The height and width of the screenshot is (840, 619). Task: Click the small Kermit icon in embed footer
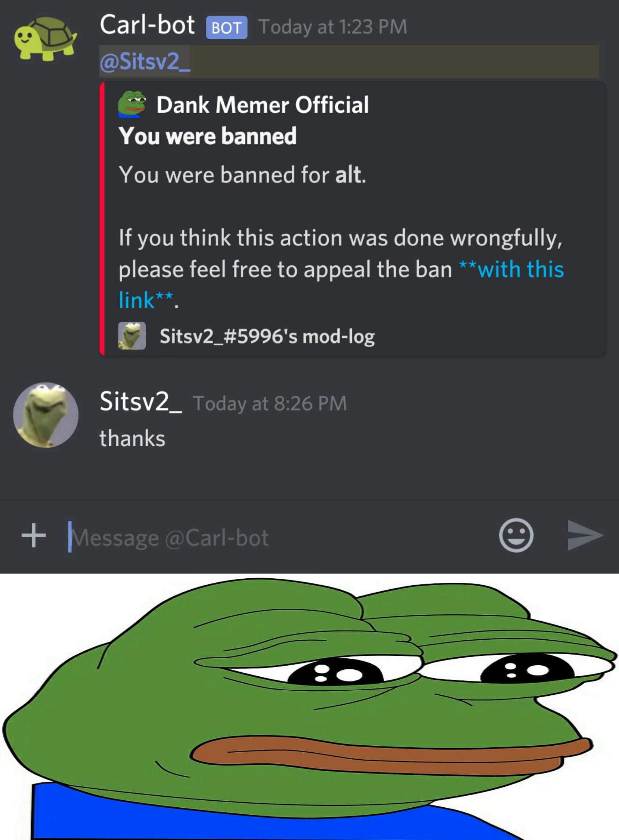coord(132,336)
